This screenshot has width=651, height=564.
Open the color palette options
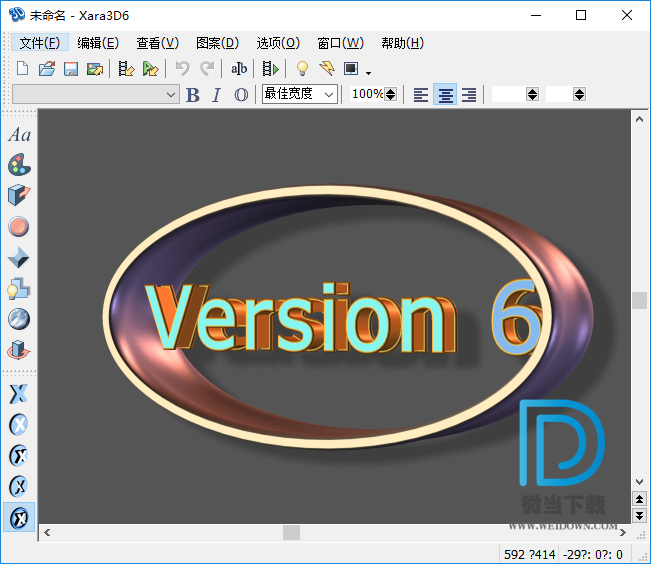19,164
